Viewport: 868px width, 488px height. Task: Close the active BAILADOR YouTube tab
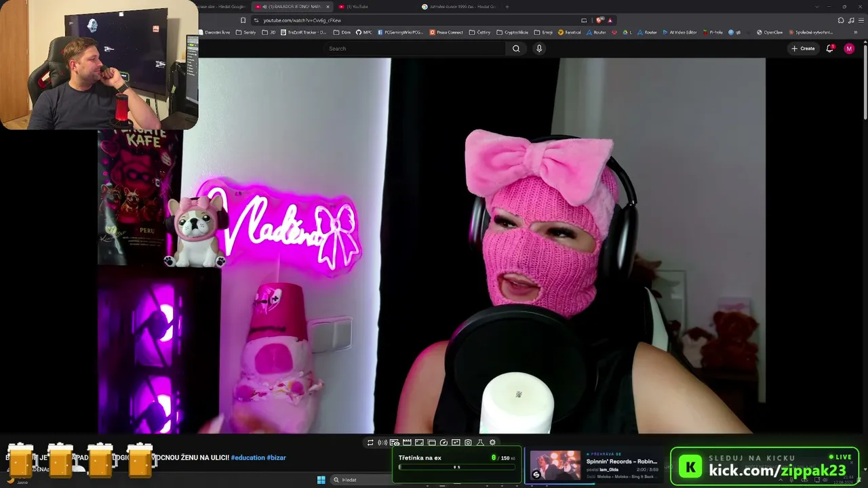(x=328, y=7)
